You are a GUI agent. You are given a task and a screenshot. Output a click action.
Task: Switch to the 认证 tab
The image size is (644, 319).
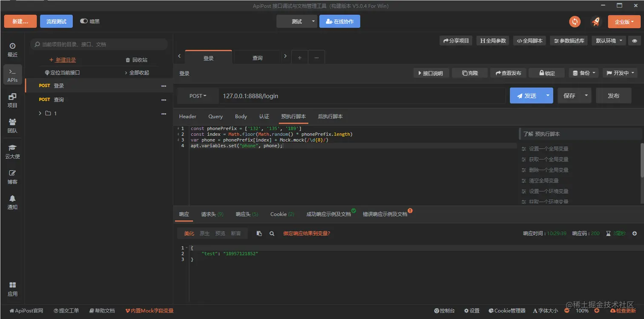pyautogui.click(x=264, y=117)
